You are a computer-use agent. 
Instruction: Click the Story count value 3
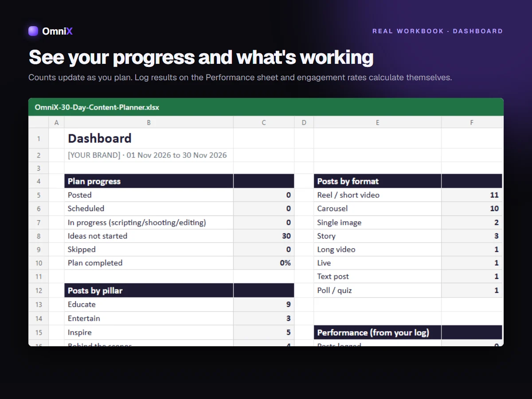coord(472,236)
